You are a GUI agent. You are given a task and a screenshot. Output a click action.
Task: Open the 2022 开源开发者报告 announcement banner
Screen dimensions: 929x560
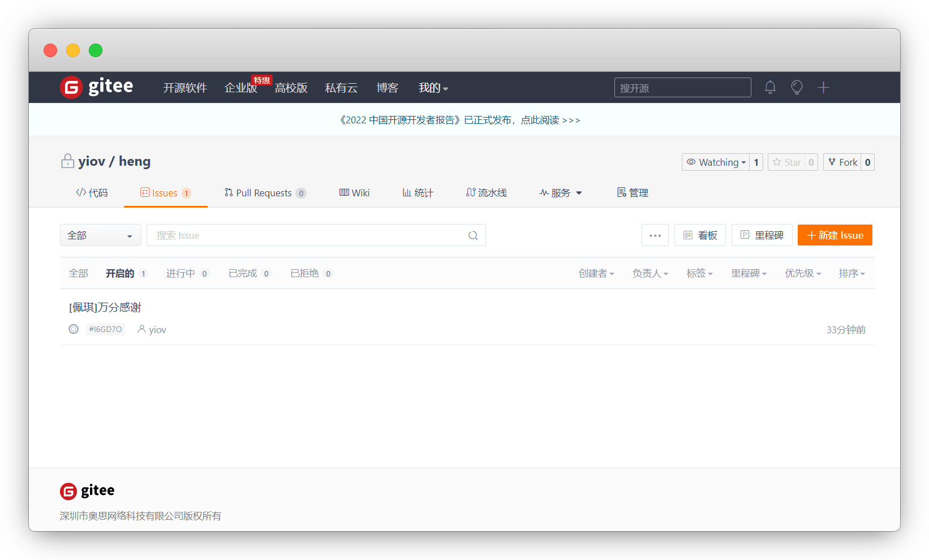pos(459,120)
